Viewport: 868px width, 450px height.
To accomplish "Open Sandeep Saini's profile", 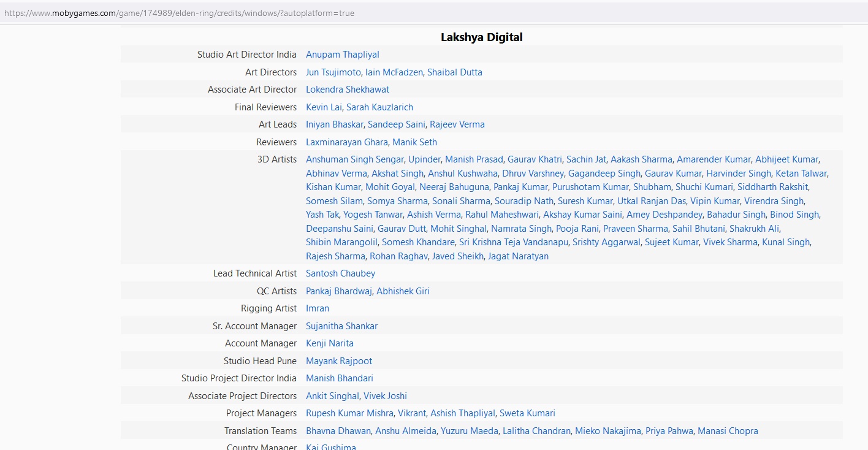I will pos(397,124).
